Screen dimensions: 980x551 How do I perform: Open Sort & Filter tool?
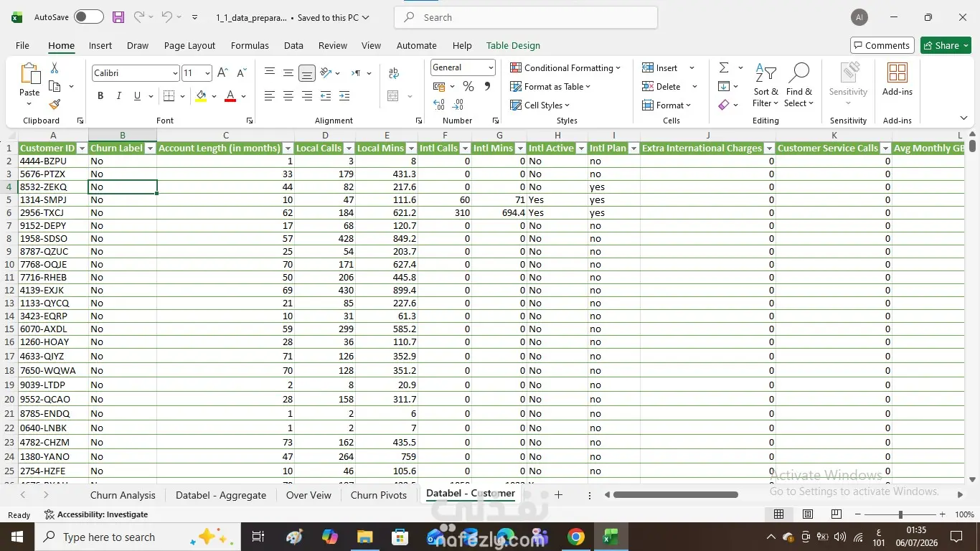[765, 86]
